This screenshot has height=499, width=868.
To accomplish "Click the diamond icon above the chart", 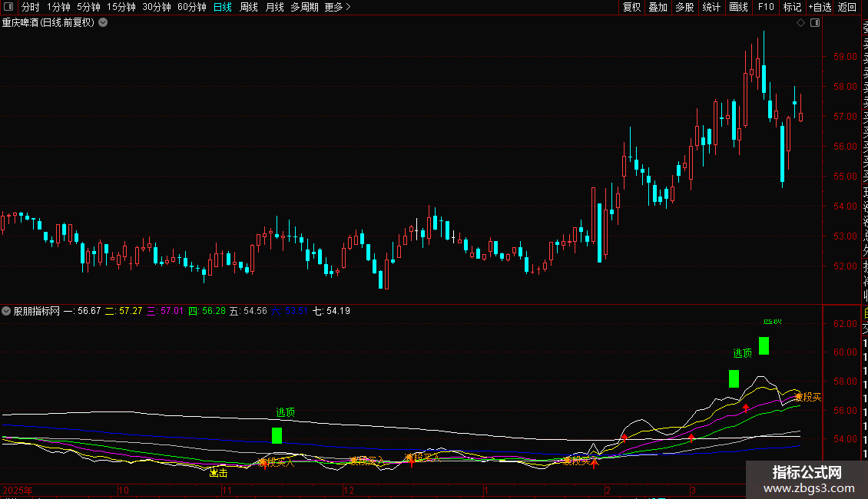I will click(x=800, y=23).
